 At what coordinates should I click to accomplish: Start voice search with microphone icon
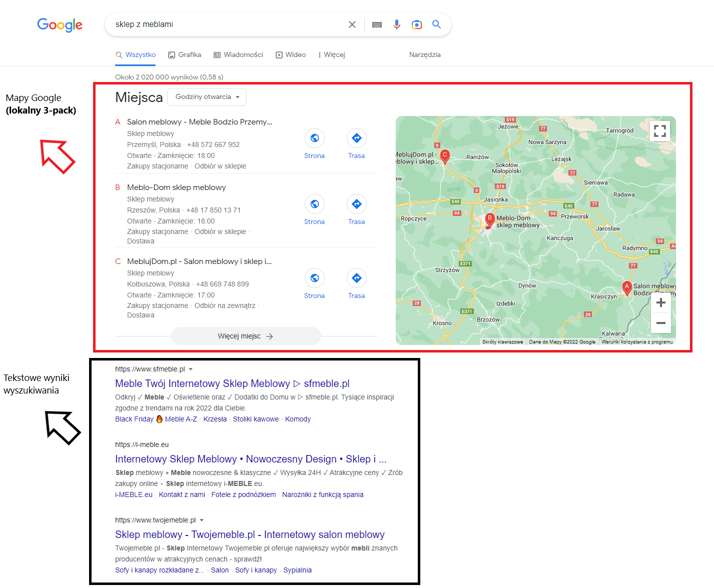pos(397,24)
